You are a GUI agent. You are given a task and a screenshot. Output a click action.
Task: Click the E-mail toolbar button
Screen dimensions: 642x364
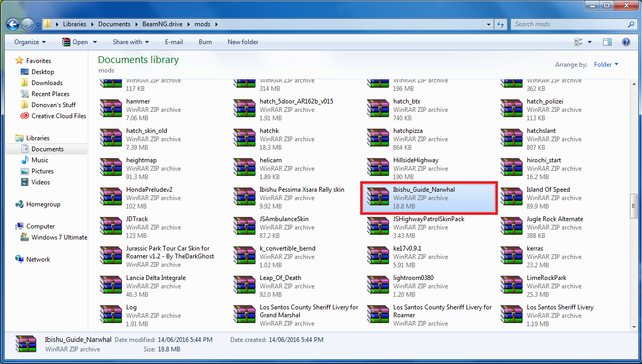point(174,42)
